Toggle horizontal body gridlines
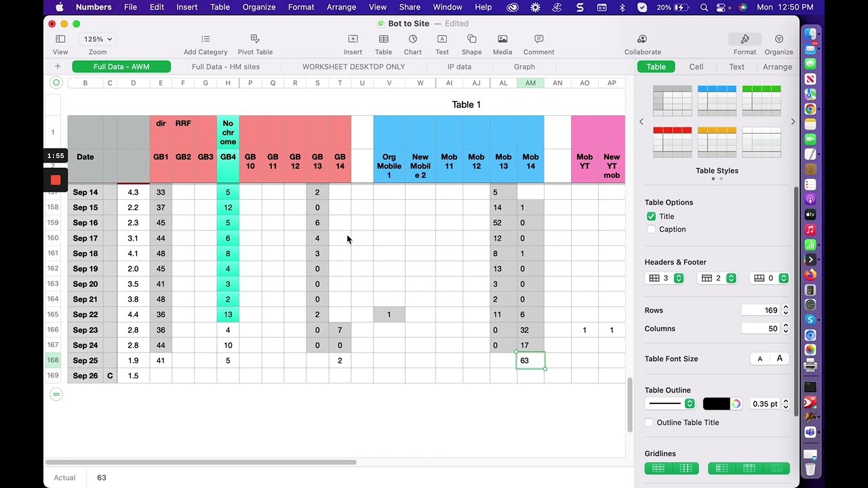This screenshot has width=868, height=488. [x=658, y=468]
